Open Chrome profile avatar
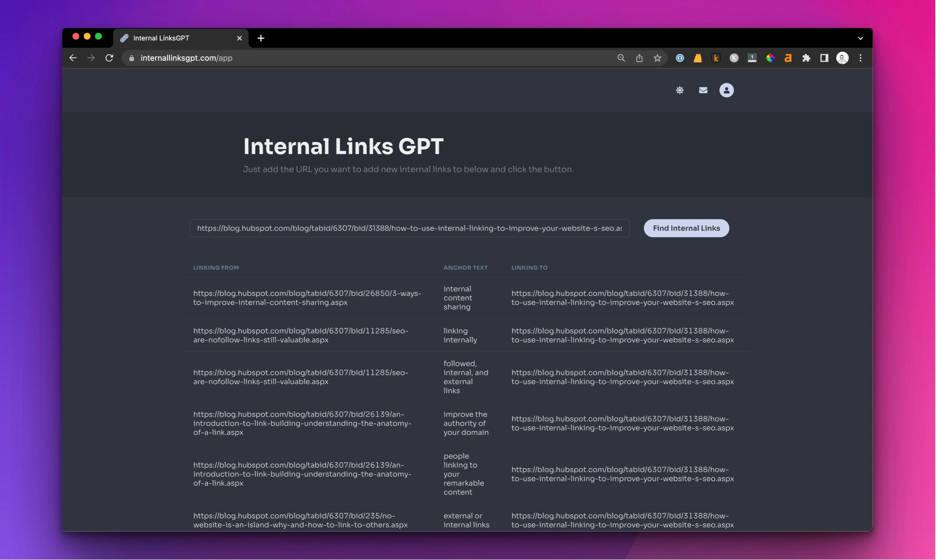Viewport: 936px width, 560px height. coord(842,58)
